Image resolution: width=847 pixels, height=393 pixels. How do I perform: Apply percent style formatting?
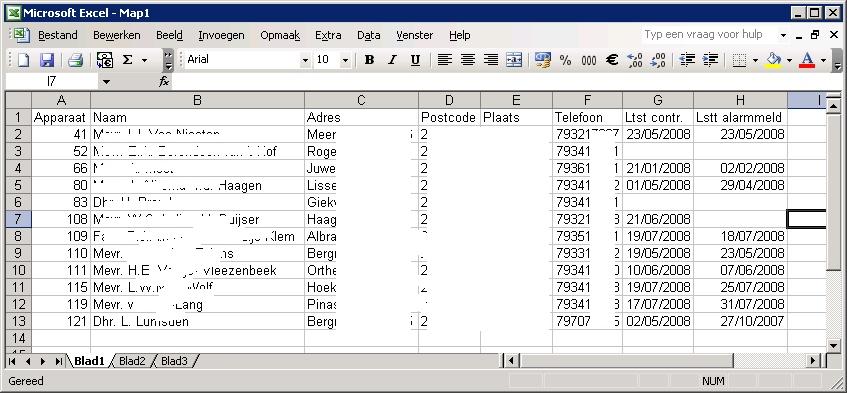(566, 60)
